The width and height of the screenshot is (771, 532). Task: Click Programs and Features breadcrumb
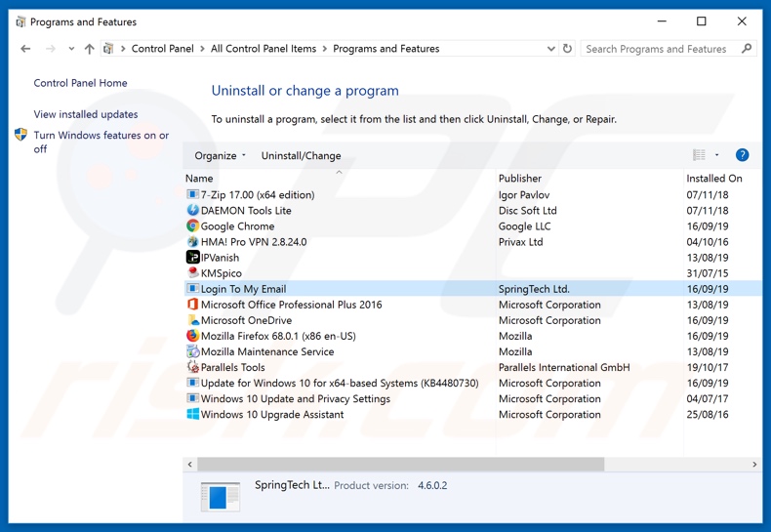pos(386,49)
